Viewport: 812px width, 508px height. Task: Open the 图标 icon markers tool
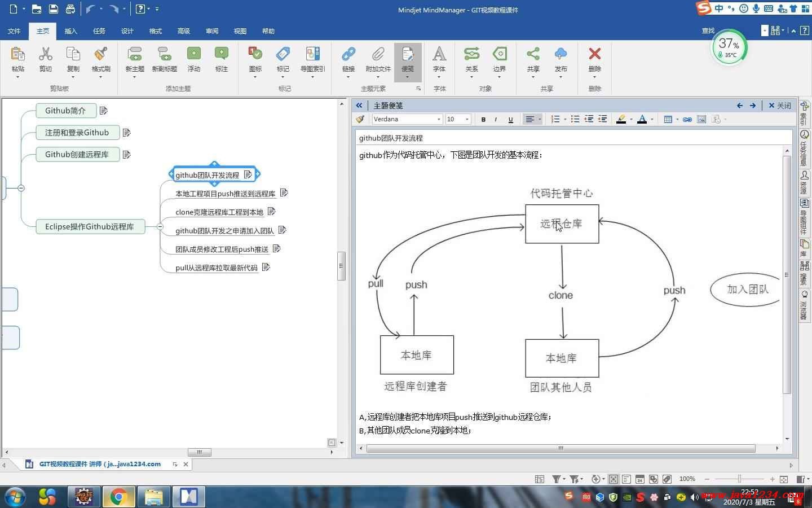tap(255, 54)
